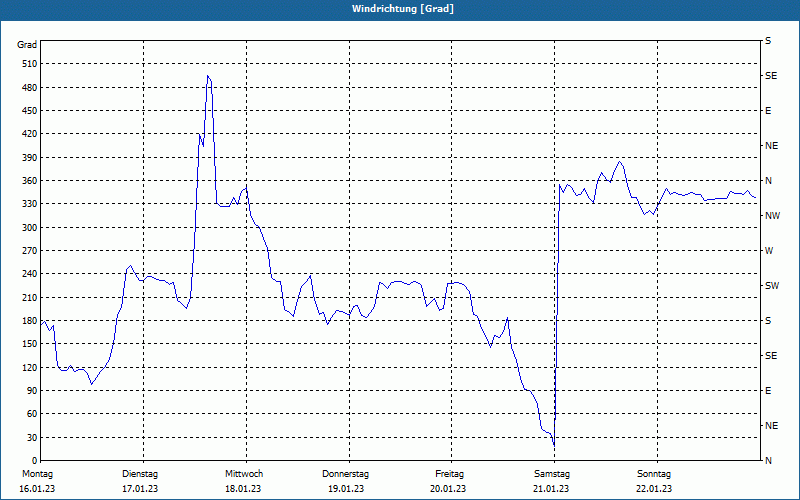Select the y-axis value 300
This screenshot has width=800, height=500.
[x=30, y=228]
